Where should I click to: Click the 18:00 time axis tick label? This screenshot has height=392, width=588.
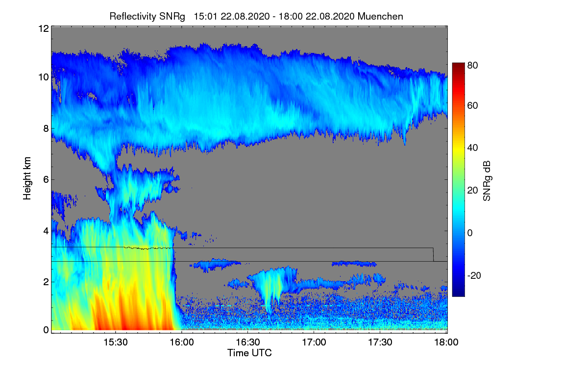coord(447,343)
